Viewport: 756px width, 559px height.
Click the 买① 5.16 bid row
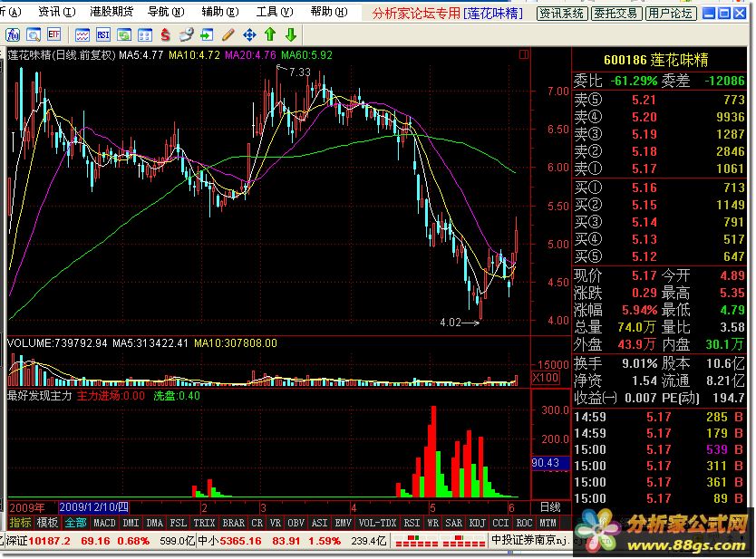point(660,188)
